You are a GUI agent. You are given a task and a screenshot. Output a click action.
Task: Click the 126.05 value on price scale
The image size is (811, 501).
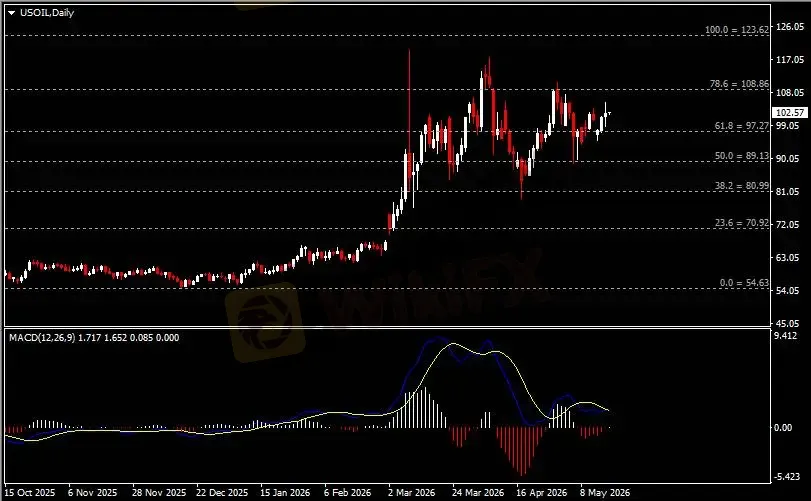(790, 27)
